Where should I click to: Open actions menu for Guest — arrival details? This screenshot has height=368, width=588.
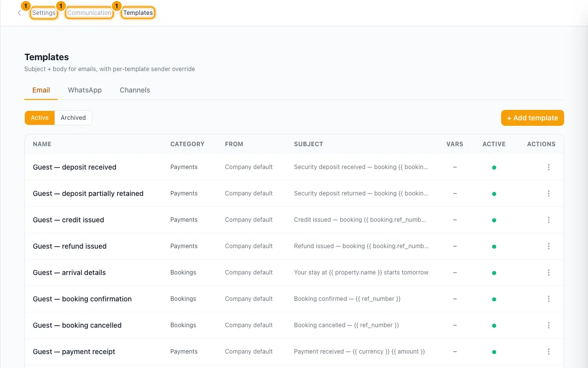[548, 273]
